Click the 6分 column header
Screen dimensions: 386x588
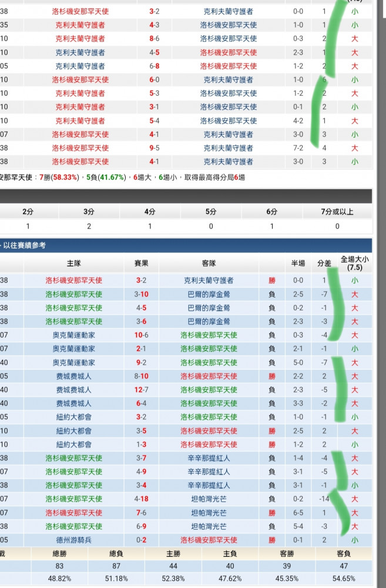(272, 212)
